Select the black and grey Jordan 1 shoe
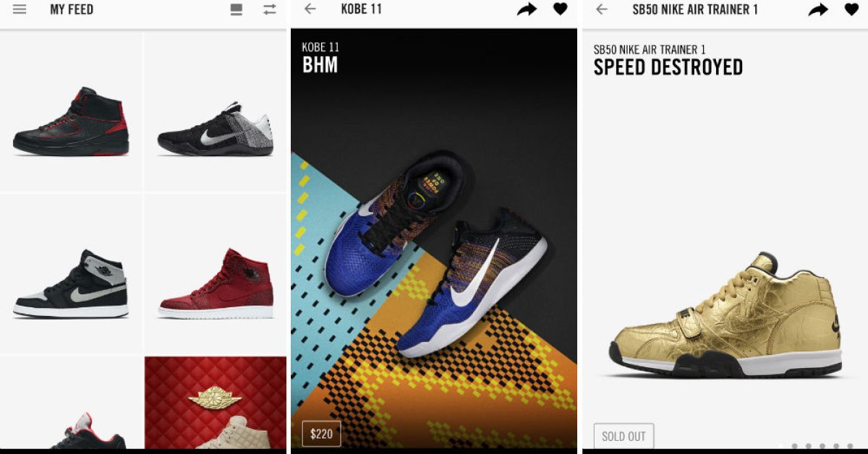The height and width of the screenshot is (454, 868). [x=71, y=273]
